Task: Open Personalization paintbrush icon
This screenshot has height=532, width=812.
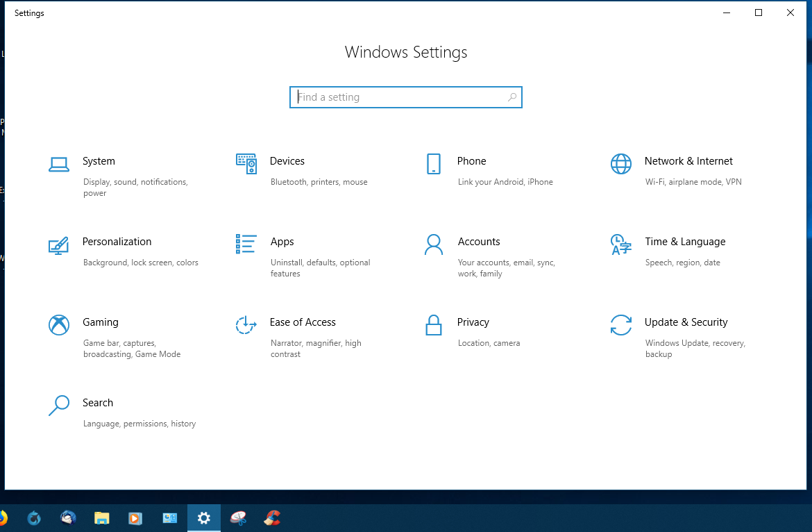Action: [x=58, y=246]
